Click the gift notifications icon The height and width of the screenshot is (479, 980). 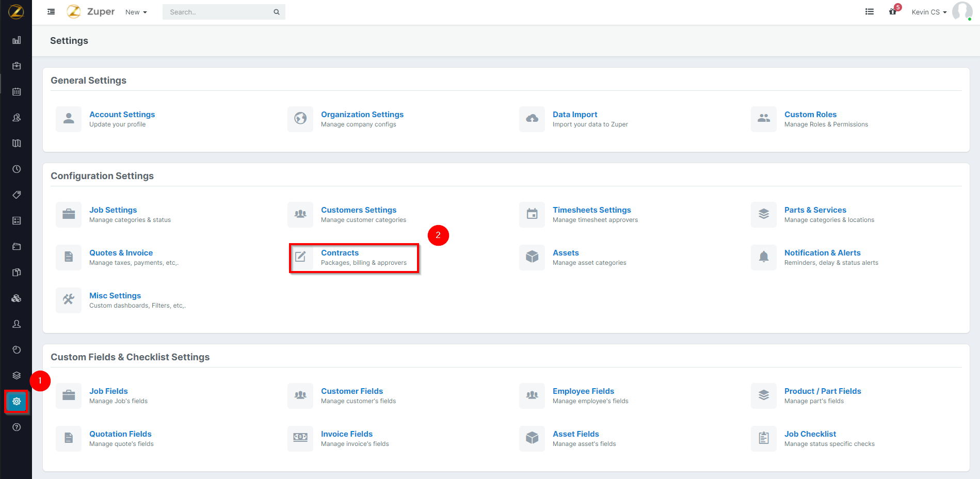(x=893, y=12)
